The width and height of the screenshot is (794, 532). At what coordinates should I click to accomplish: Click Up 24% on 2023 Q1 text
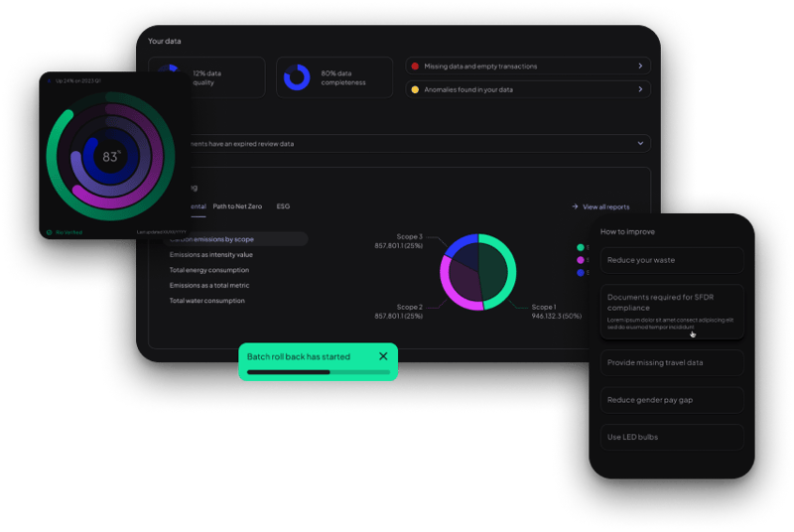(x=78, y=81)
